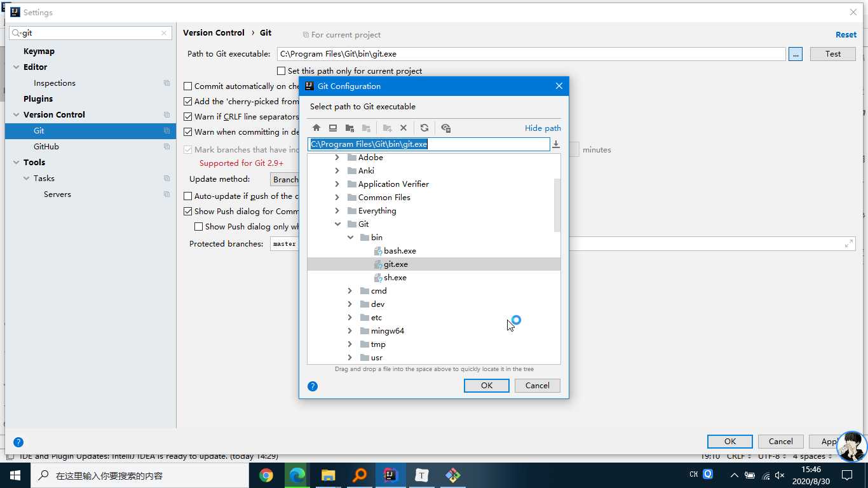The image size is (868, 488).
Task: Collapse Version Control settings section
Action: tap(17, 115)
